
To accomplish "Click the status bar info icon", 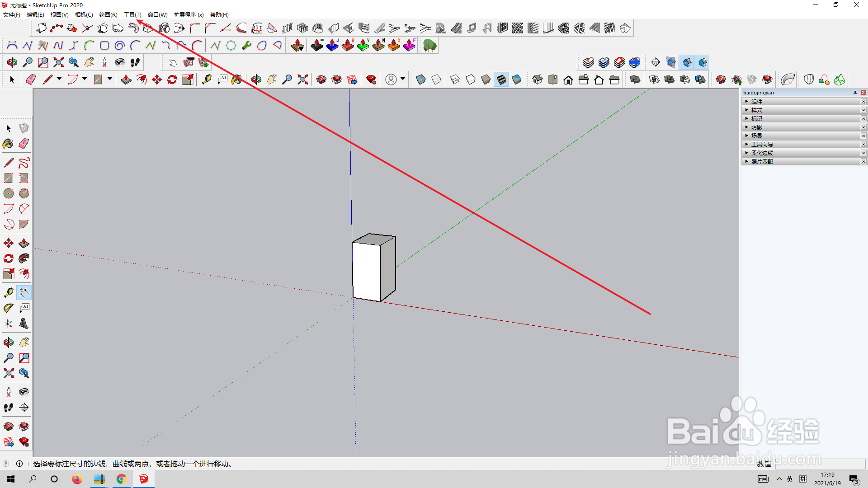I will [x=19, y=464].
